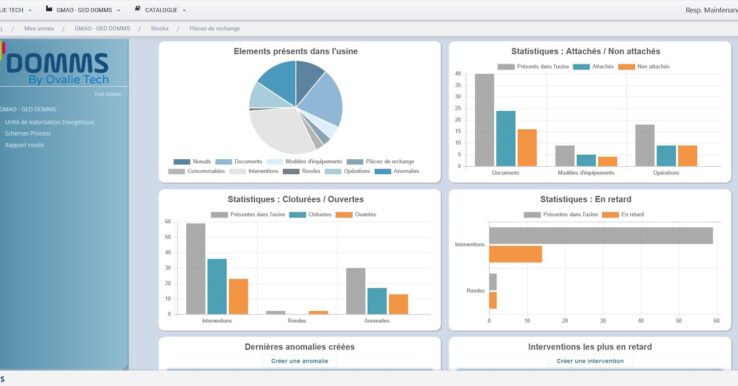
Task: Click 'Elements présents dans l'usine' chart title
Action: (x=296, y=51)
